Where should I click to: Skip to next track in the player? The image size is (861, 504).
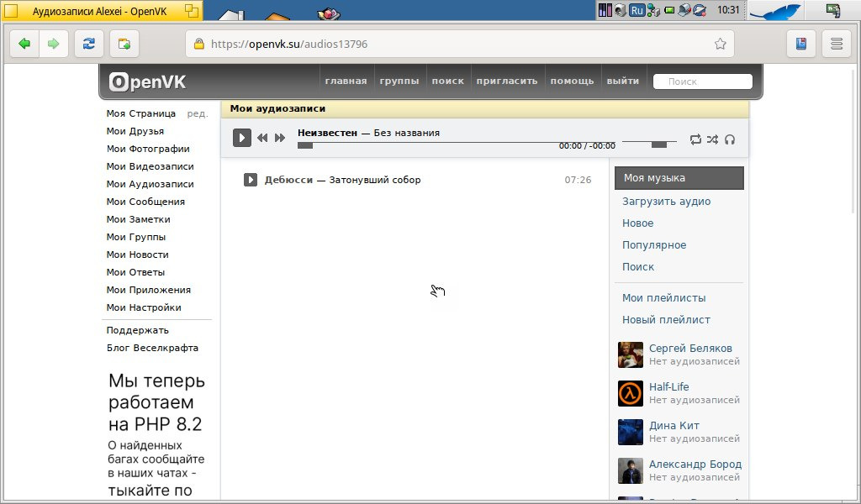click(x=280, y=138)
